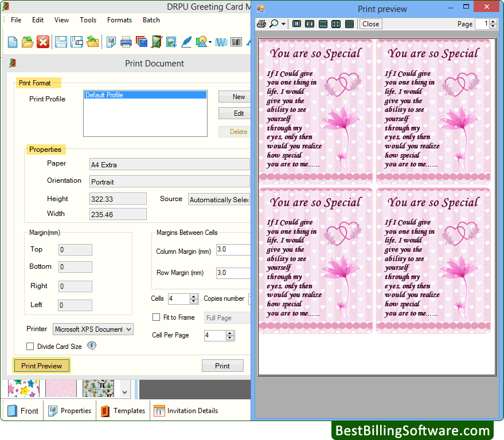Open the File menu
This screenshot has width=504, height=440.
click(x=16, y=20)
